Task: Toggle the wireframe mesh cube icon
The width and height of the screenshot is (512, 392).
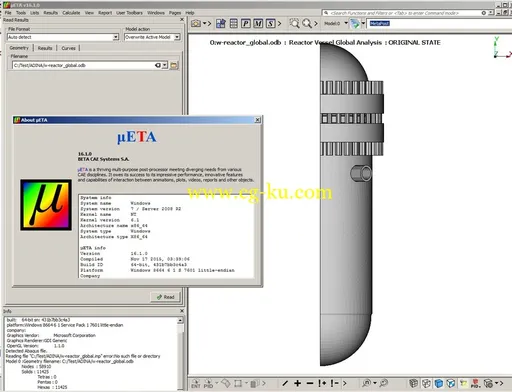Action: [x=413, y=383]
